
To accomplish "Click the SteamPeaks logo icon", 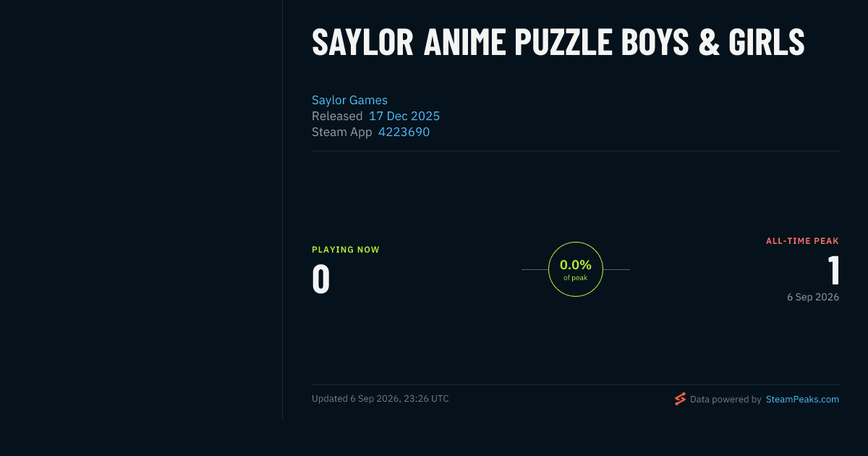I will click(x=680, y=399).
